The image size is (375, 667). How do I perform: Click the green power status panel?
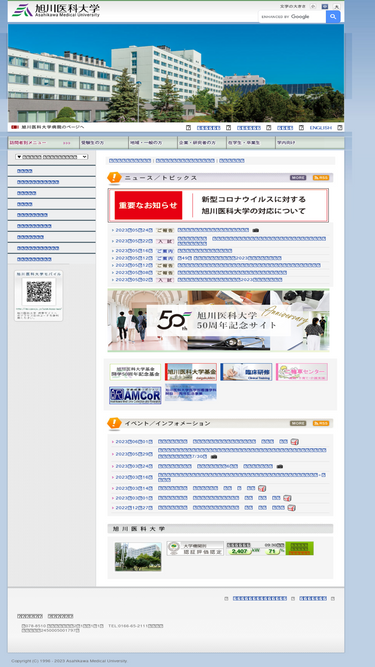pos(299,548)
